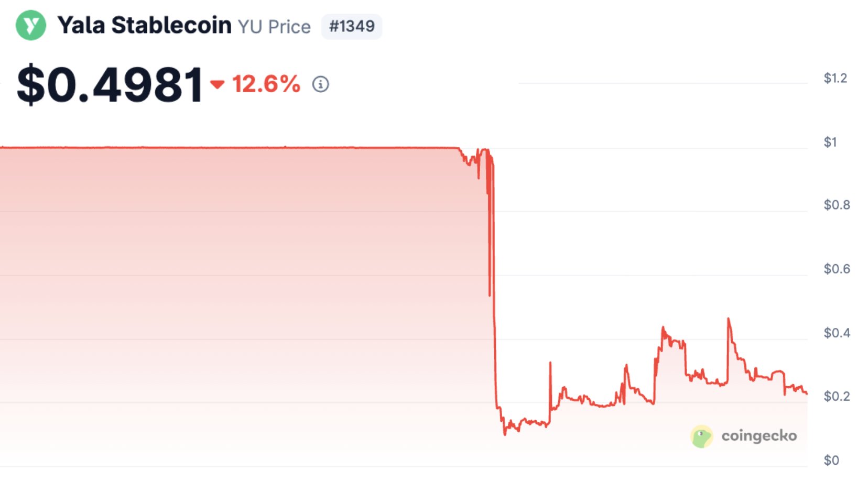This screenshot has width=868, height=482.
Task: Click the green Yala logo icon
Action: [31, 25]
